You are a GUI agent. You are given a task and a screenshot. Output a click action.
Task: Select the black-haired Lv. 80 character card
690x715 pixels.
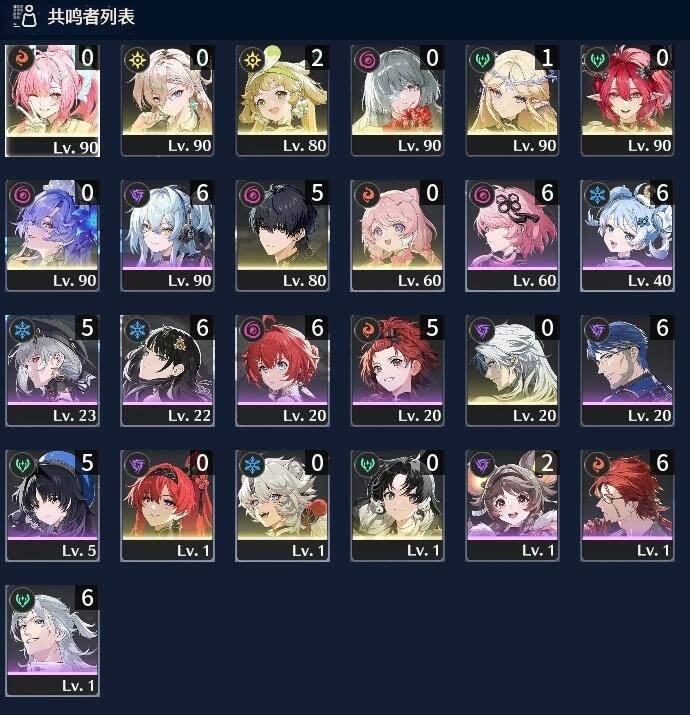(282, 235)
